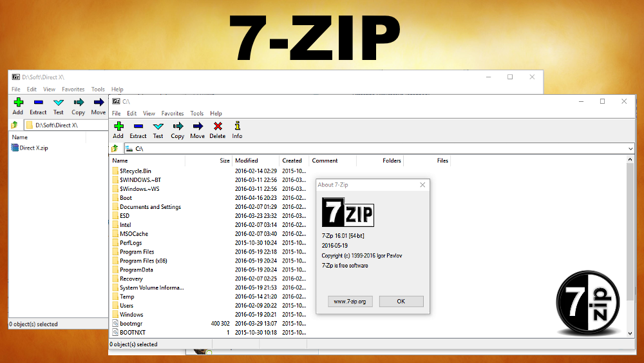Sort the list by the Size column
Viewport: 644px width, 363px height.
(209, 161)
